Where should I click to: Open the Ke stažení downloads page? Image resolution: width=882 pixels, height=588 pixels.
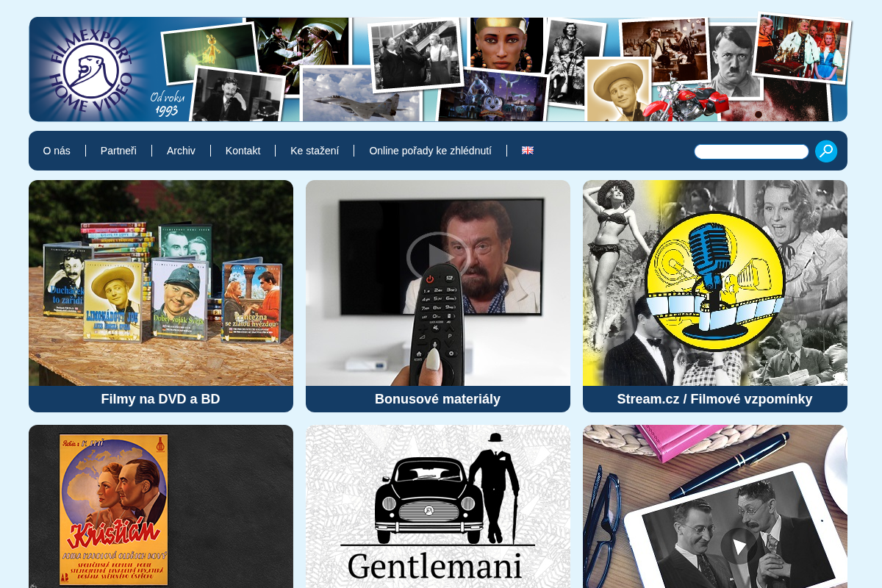coord(315,151)
